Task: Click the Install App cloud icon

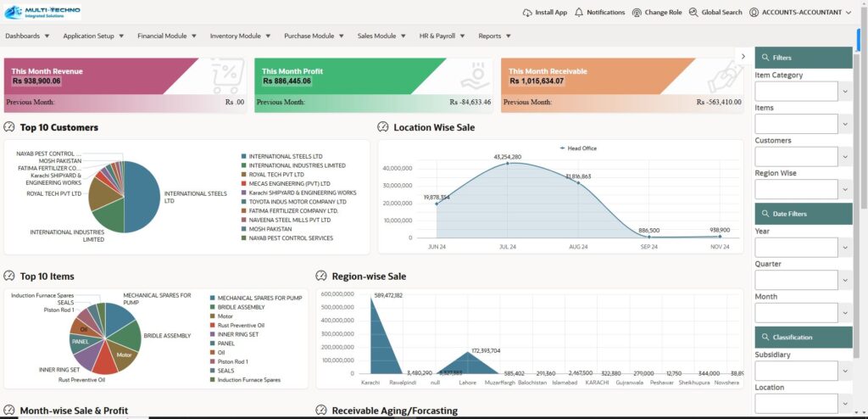Action: (x=527, y=13)
